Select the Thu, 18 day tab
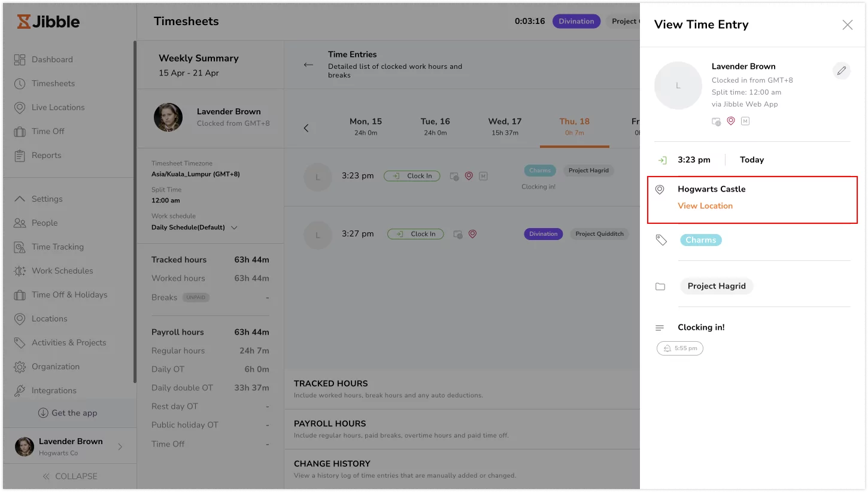The image size is (868, 492). click(574, 126)
